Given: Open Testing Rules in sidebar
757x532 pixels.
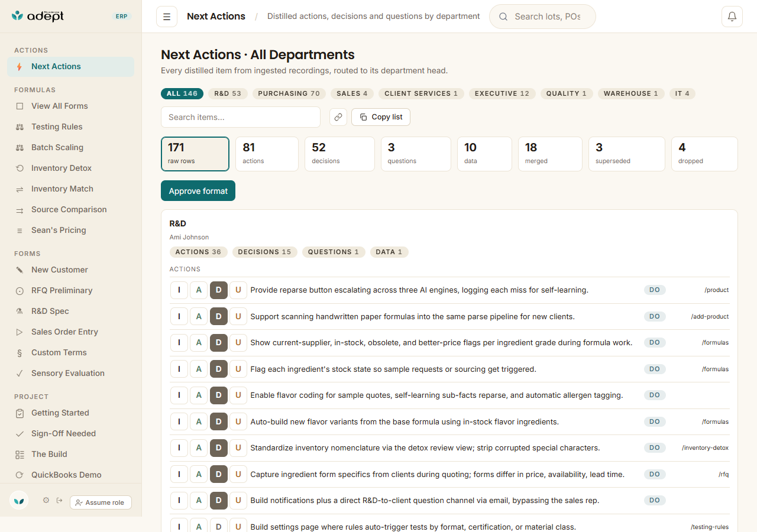Looking at the screenshot, I should pyautogui.click(x=71, y=126).
